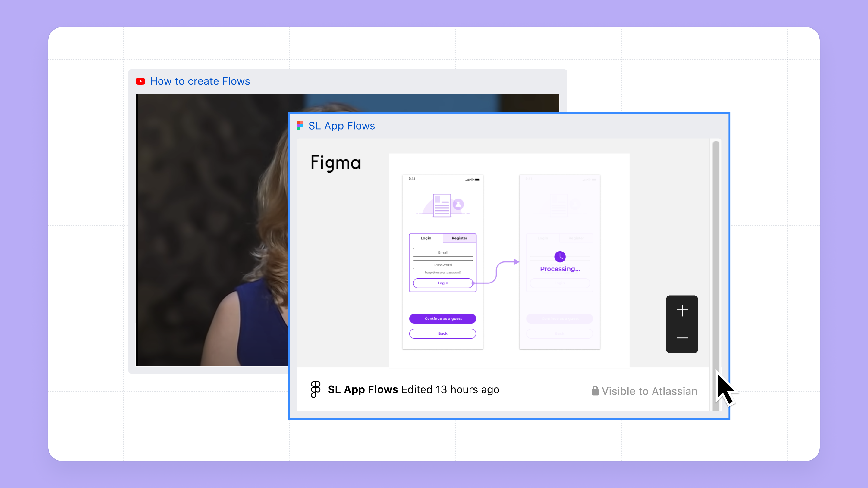Viewport: 868px width, 488px height.
Task: Zoom out with the minus button
Action: (682, 337)
